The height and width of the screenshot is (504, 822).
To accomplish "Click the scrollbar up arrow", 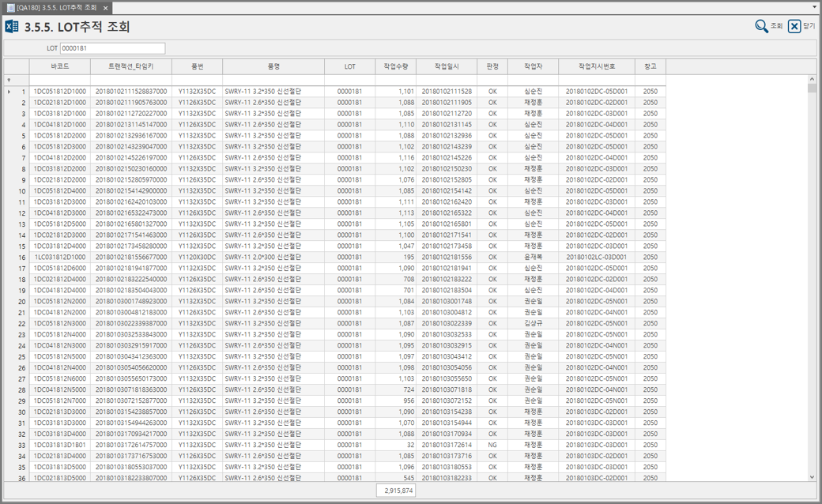I will point(812,80).
